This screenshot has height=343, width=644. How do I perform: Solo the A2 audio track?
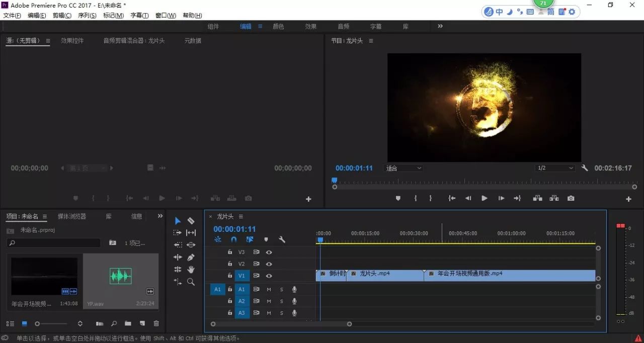click(x=282, y=301)
